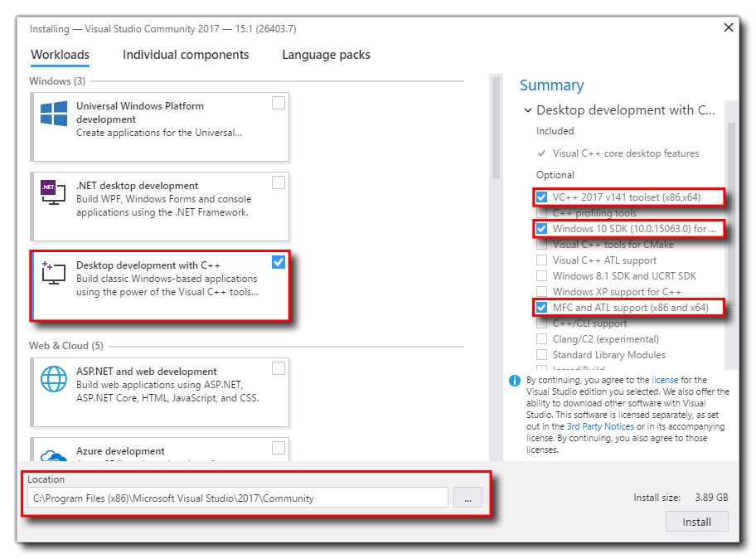This screenshot has height=559, width=756.
Task: Click the Desktop development with C++ icon
Action: pyautogui.click(x=53, y=272)
